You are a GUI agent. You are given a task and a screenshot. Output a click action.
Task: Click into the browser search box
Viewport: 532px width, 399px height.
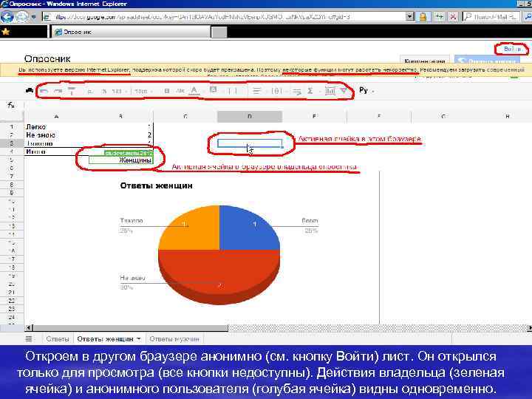point(491,16)
